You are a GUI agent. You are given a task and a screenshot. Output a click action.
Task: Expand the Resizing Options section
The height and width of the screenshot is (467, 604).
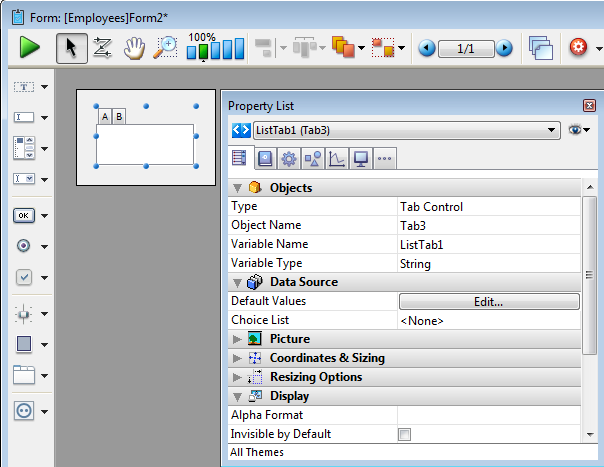point(237,377)
